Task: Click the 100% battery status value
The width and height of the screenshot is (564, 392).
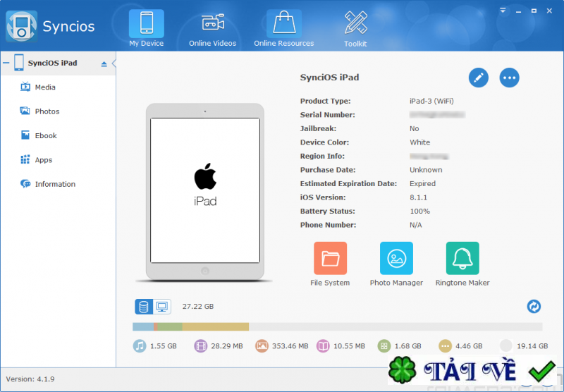Action: [419, 211]
